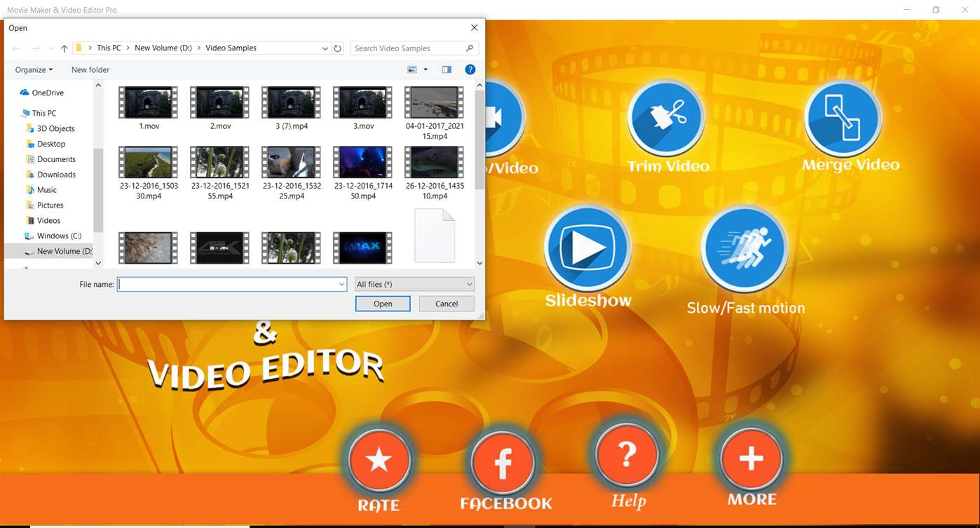Open the dialog help icon
The width and height of the screenshot is (980, 528).
[x=470, y=69]
